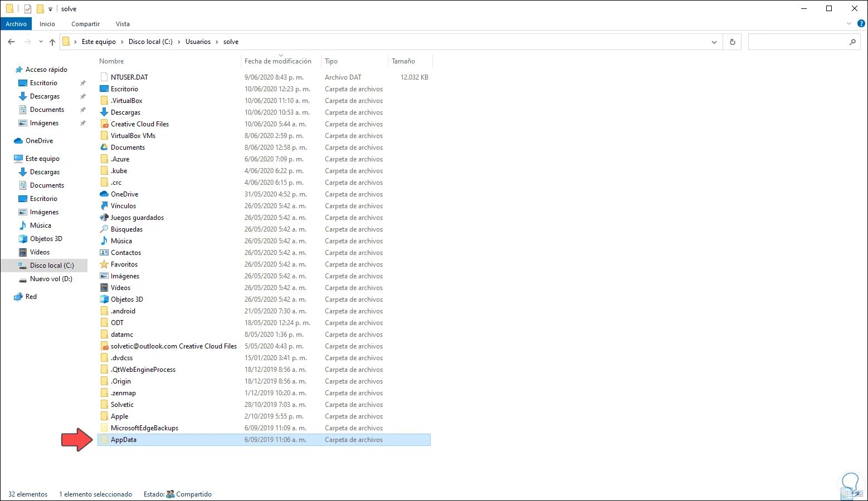Click the Nuevo vol (D:) drive icon

coord(23,279)
